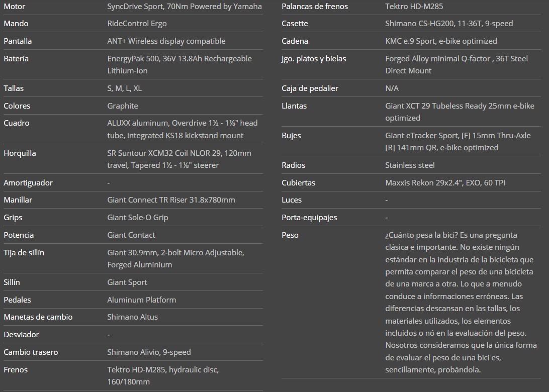
Task: Click the Graphite color value
Action: coord(122,106)
